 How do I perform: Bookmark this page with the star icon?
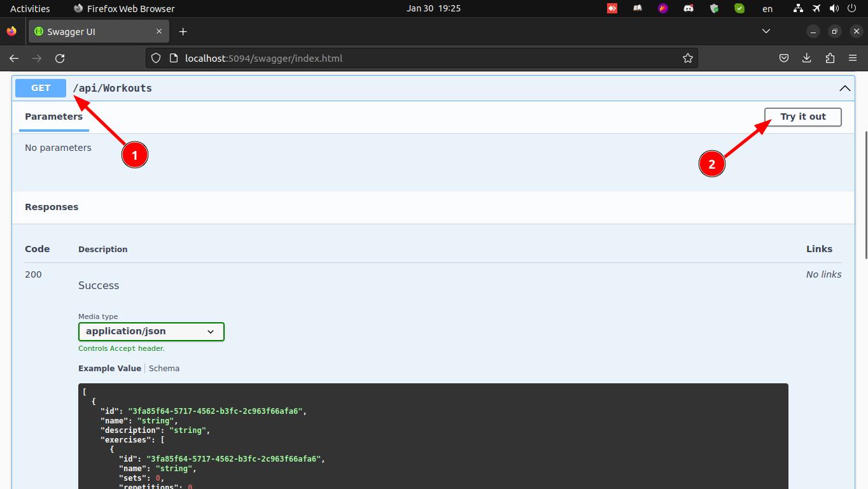[687, 59]
